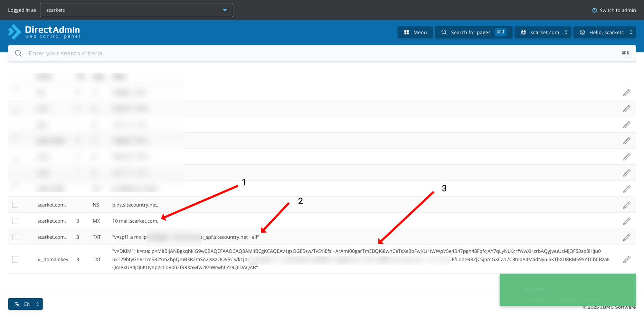Click the fifth blurred row's pencil icon
This screenshot has height=314, width=644.
(627, 157)
